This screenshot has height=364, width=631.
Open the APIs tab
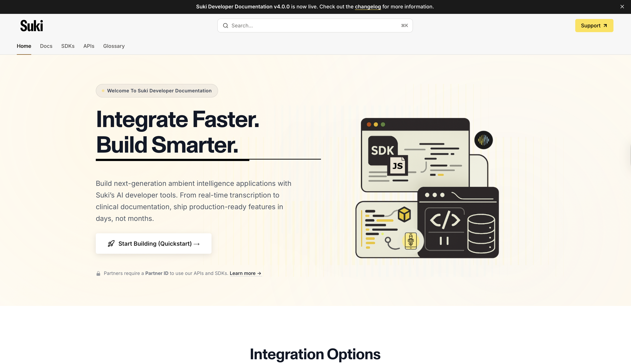89,46
